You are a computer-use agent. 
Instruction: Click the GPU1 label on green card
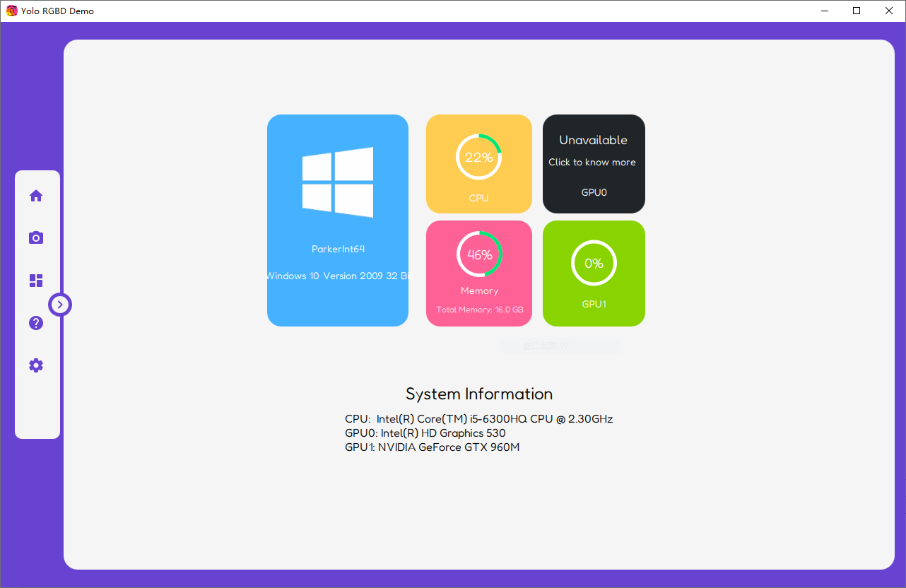click(x=594, y=304)
